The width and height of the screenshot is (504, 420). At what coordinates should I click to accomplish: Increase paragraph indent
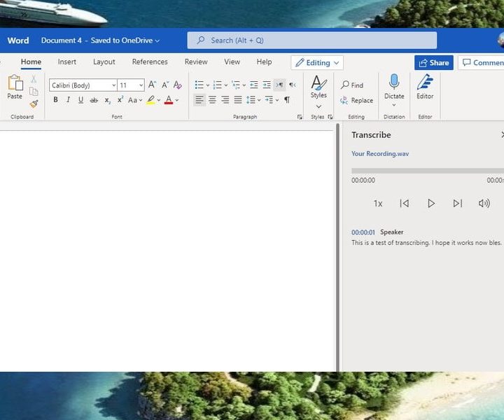click(267, 85)
